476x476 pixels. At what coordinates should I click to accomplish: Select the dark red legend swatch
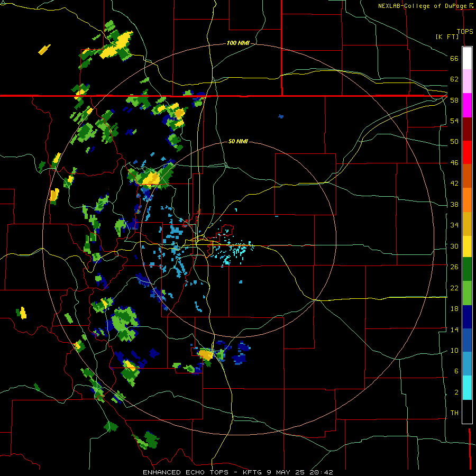467,129
